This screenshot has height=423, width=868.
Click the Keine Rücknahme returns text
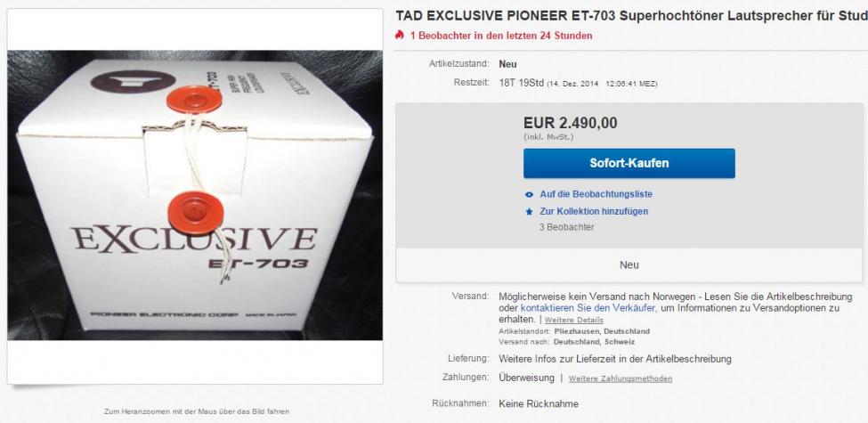[539, 404]
